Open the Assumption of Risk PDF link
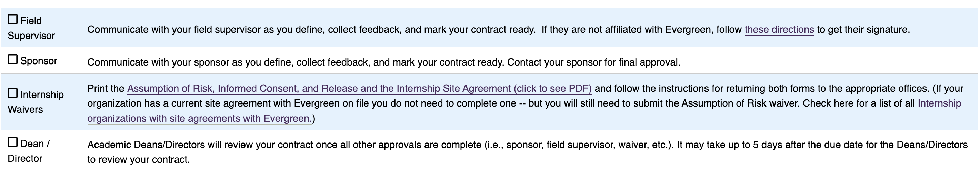 (x=359, y=89)
